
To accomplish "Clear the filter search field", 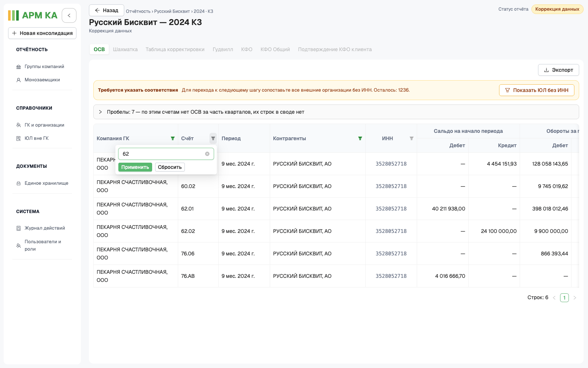I will (207, 154).
